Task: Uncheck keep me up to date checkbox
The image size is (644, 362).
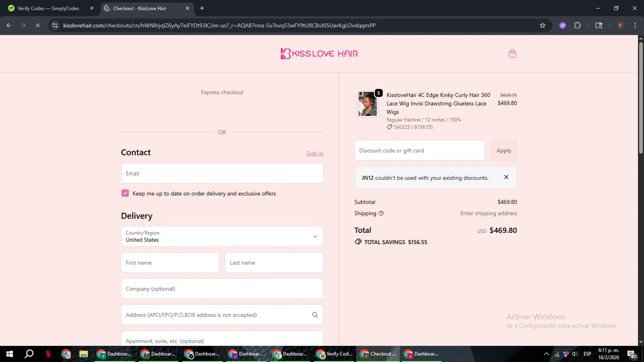Action: pos(125,193)
